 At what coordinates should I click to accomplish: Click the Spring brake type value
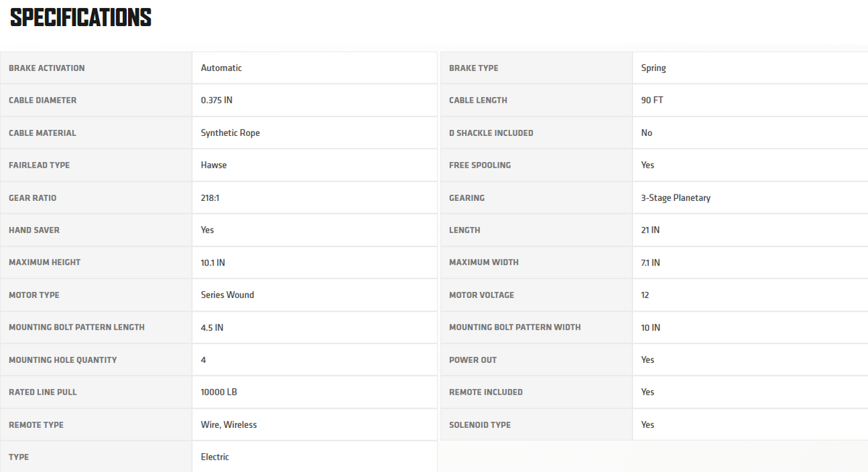point(654,68)
